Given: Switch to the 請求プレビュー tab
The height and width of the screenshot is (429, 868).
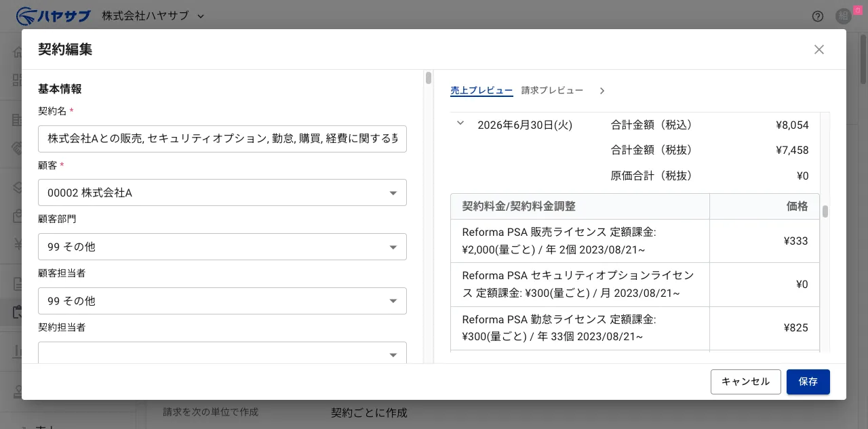Looking at the screenshot, I should [x=552, y=90].
